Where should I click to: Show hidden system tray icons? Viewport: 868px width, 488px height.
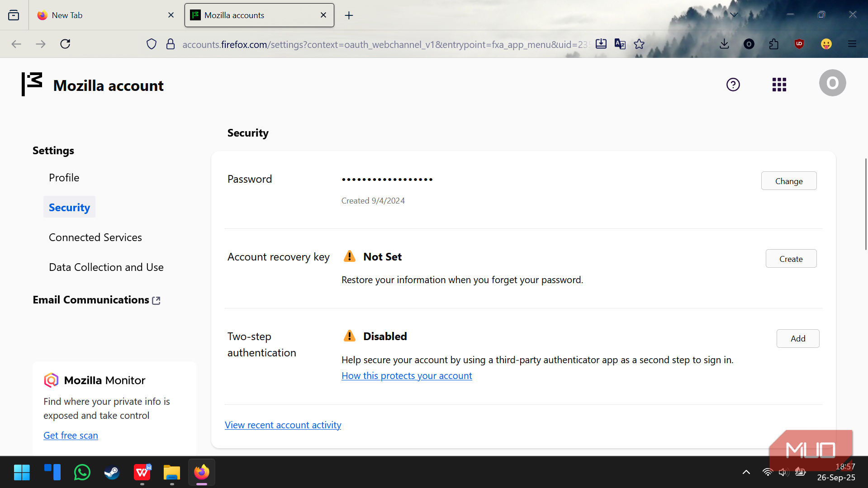click(x=746, y=472)
